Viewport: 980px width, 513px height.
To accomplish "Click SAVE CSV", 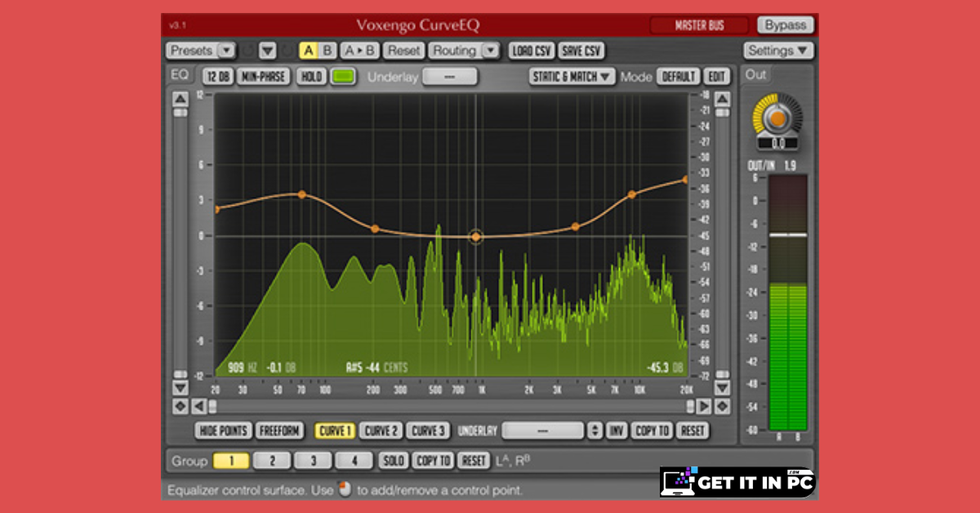I will 581,51.
